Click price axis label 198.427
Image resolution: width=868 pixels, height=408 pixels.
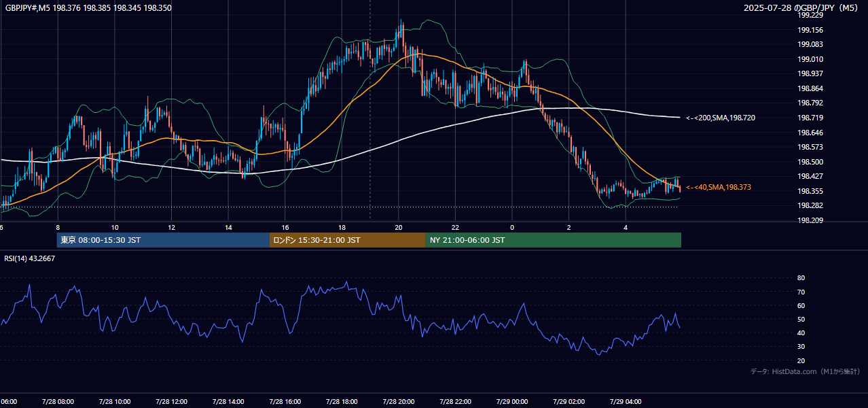[810, 176]
